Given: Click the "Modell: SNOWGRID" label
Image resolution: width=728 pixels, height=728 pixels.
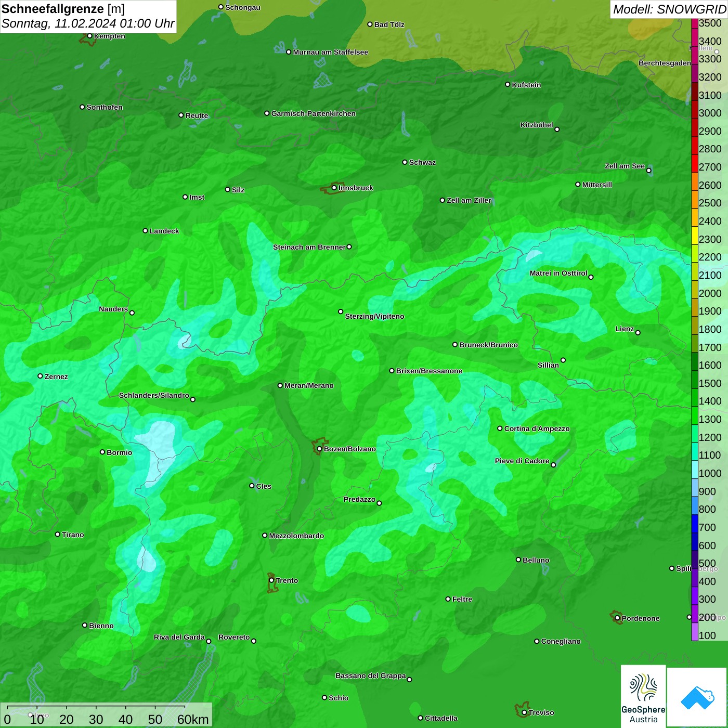Looking at the screenshot, I should 669,9.
